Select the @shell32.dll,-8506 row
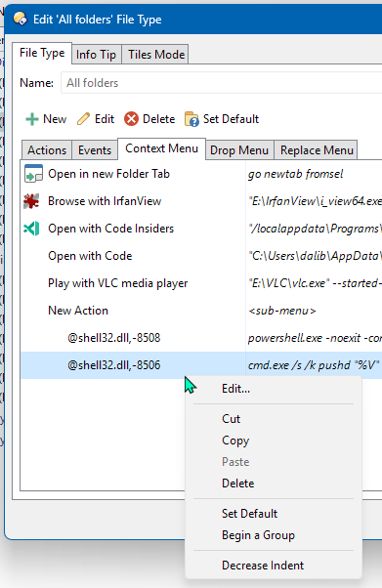Viewport: 382px width, 588px height. 201,365
